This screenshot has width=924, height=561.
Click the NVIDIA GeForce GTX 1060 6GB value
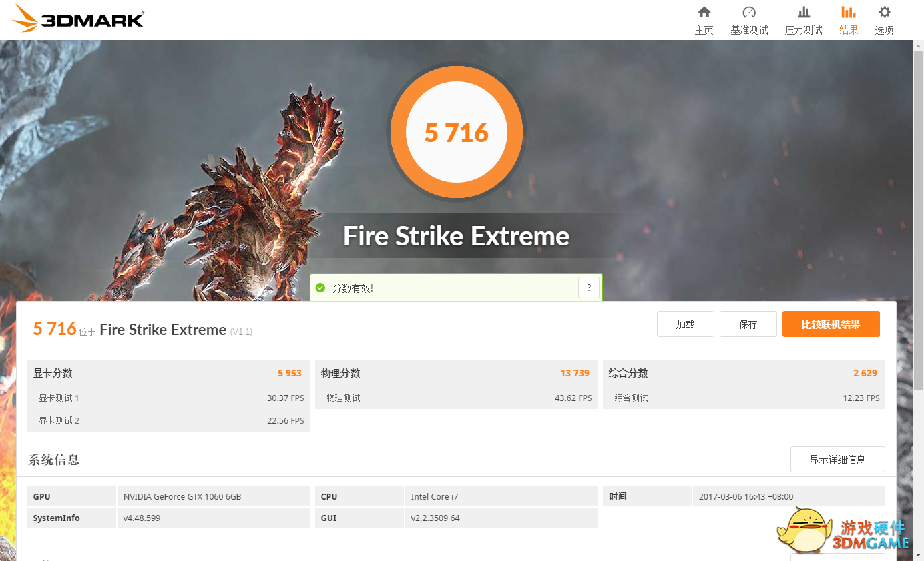coord(182,497)
